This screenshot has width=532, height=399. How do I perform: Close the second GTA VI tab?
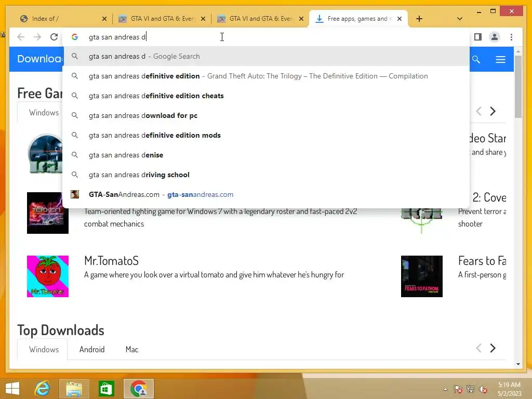pos(301,19)
